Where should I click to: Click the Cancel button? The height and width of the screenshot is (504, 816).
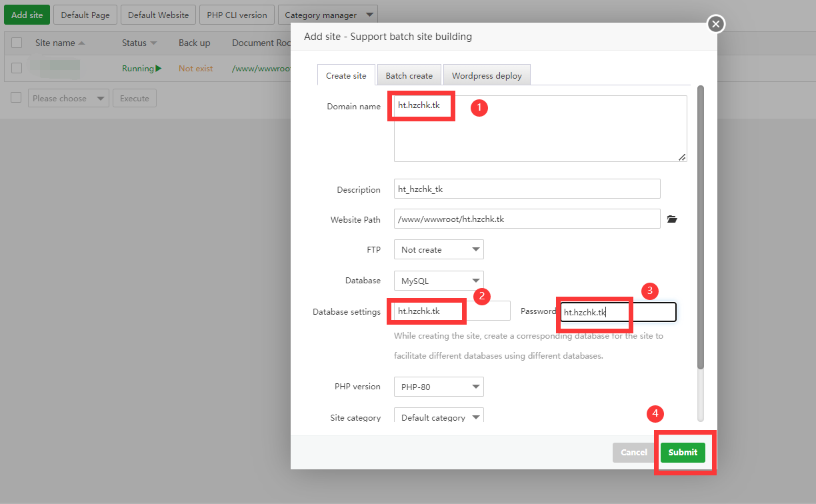(x=633, y=452)
